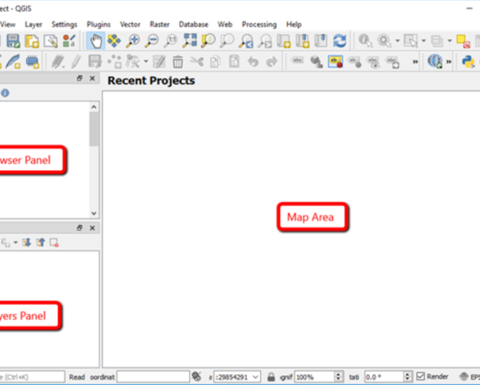Select the Identify Features tool
Image resolution: width=480 pixels, height=385 pixels.
[x=365, y=41]
